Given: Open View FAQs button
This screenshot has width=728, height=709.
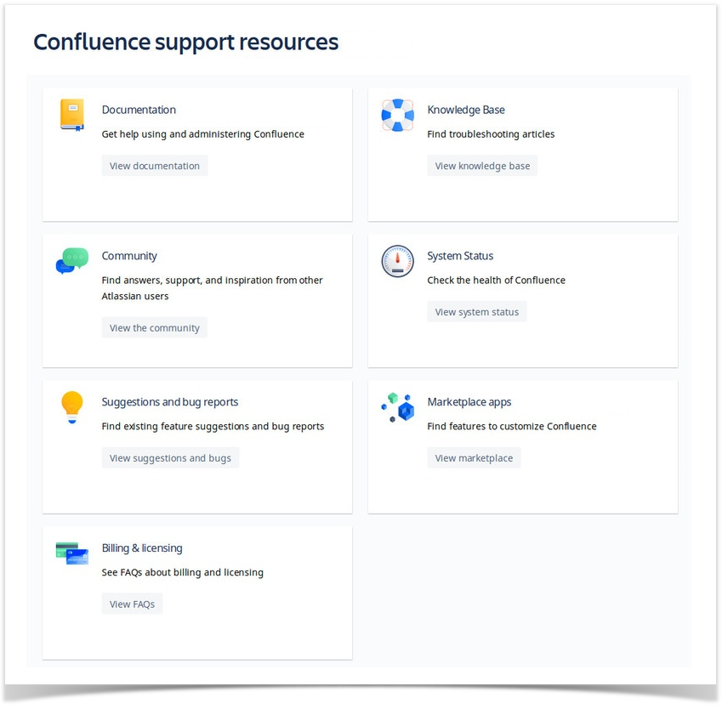Looking at the screenshot, I should [133, 604].
